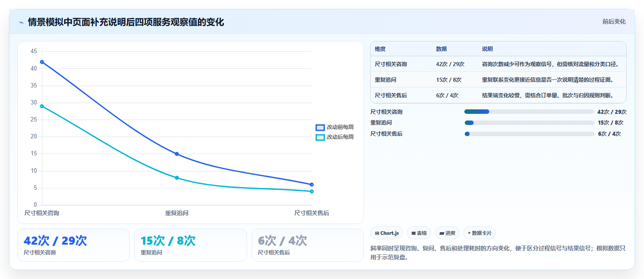Click the footnote paragraph starting 斜率同时呈现
644x279 pixels.
pyautogui.click(x=498, y=253)
